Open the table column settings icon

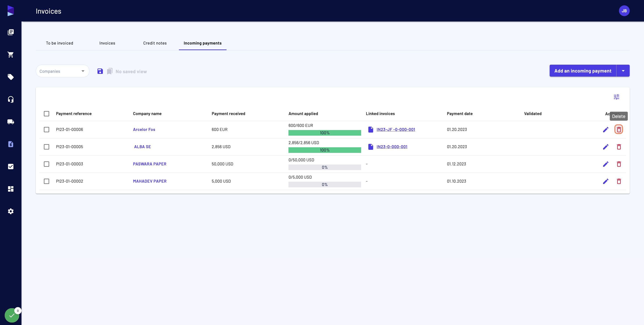point(616,97)
